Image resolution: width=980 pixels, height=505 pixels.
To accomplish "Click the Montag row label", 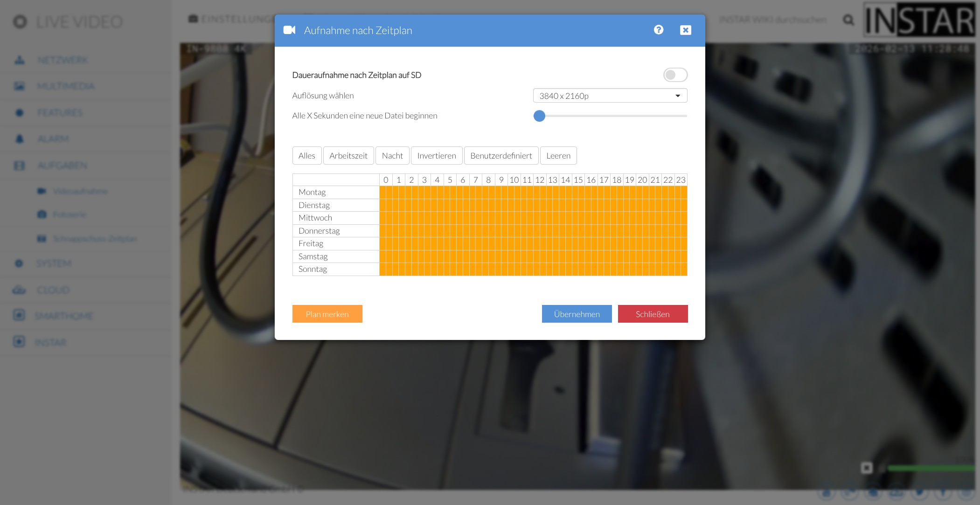I will point(312,192).
